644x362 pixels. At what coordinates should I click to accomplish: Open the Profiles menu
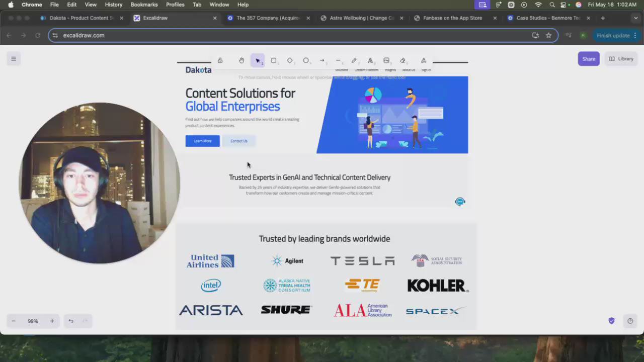[175, 5]
